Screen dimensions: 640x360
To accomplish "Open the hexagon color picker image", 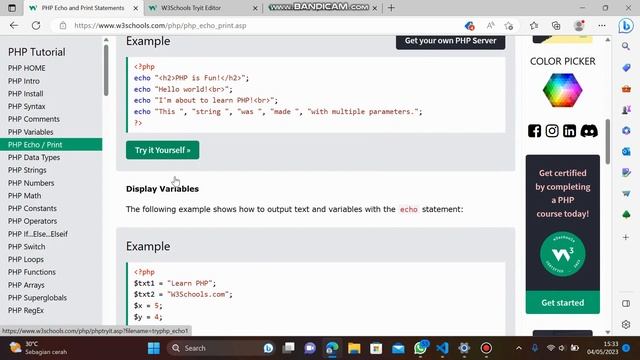I will [562, 90].
